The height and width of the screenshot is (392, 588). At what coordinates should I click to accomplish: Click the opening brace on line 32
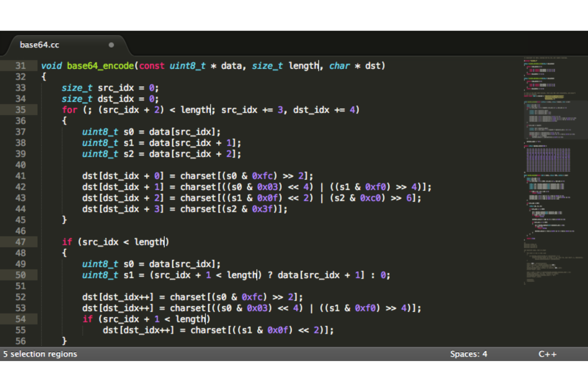(44, 77)
